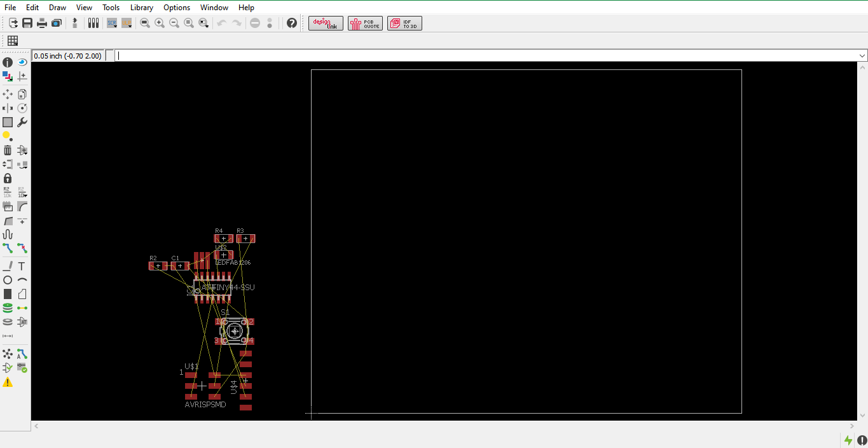Select the Rotate tool
This screenshot has width=868, height=448.
(22, 108)
